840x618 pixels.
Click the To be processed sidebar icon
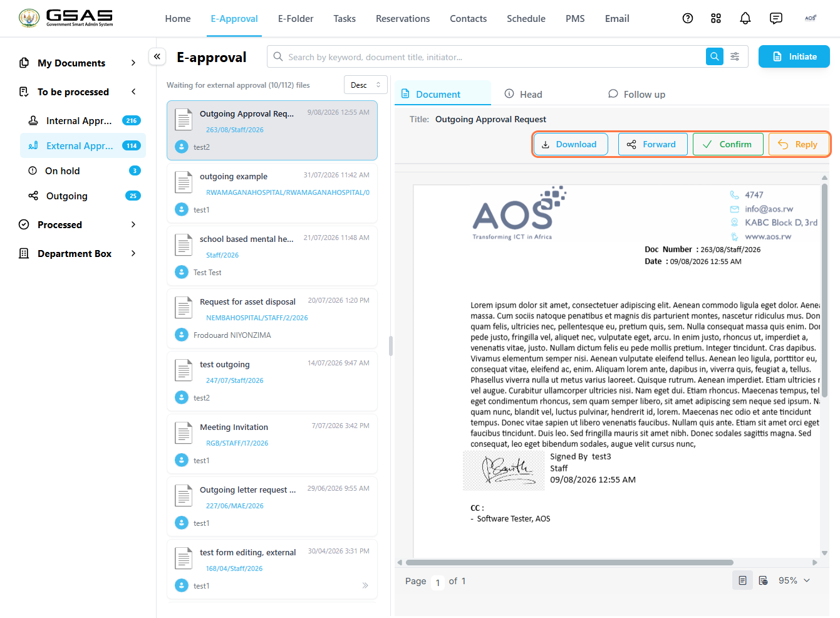click(24, 92)
